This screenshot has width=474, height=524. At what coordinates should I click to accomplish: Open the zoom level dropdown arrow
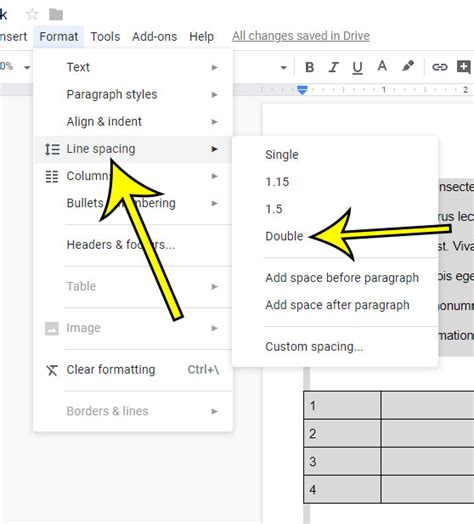27,68
